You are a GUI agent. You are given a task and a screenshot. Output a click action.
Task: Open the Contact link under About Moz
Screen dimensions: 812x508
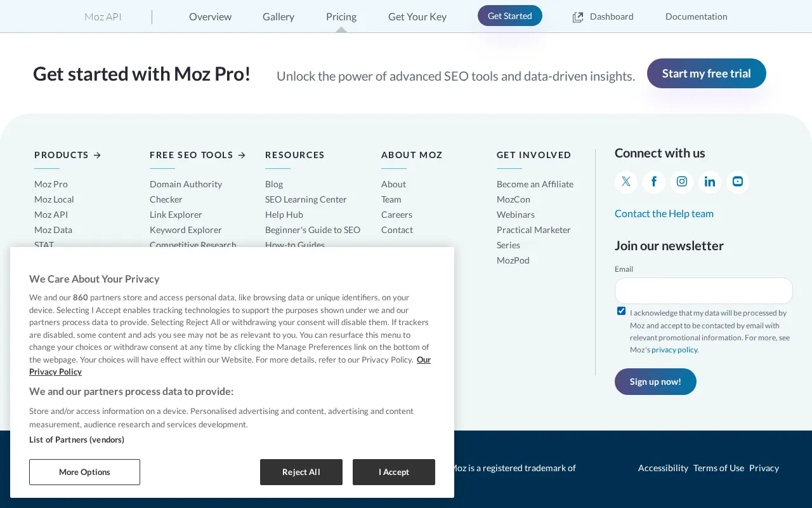coord(397,230)
